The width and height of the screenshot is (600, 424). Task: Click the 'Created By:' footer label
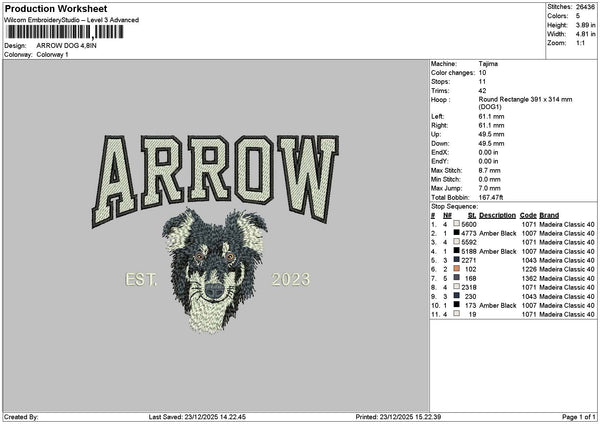(x=21, y=417)
